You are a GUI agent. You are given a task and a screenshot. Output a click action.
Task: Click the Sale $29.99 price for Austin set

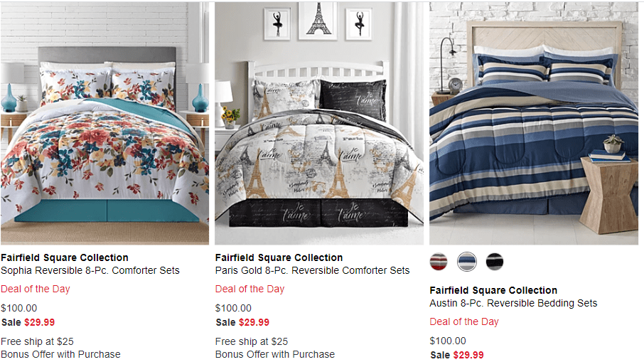(457, 355)
